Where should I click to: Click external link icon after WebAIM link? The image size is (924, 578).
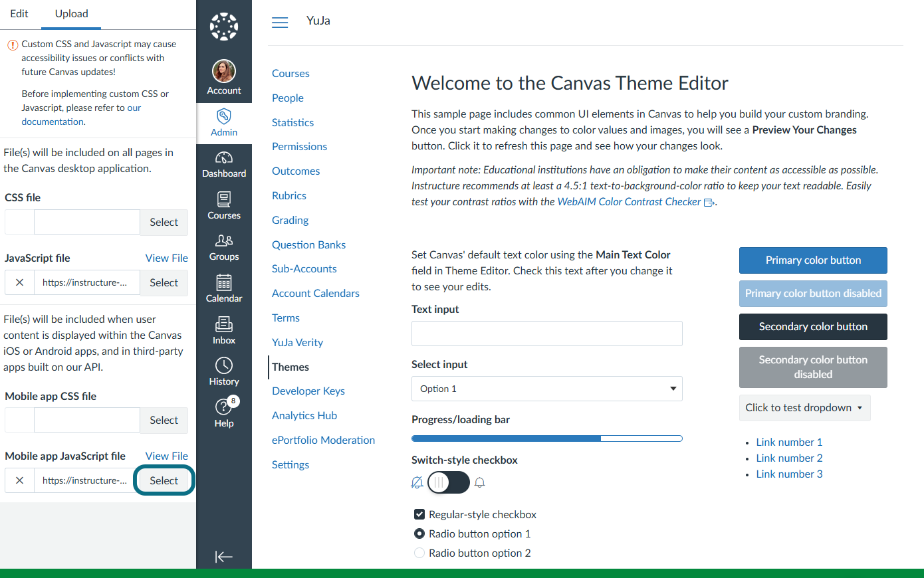pos(709,203)
